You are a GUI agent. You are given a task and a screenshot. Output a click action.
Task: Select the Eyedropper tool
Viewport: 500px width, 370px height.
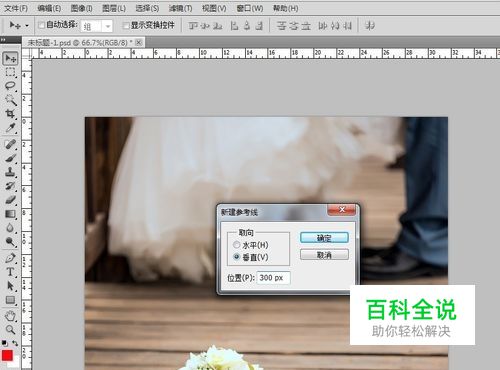click(x=10, y=128)
